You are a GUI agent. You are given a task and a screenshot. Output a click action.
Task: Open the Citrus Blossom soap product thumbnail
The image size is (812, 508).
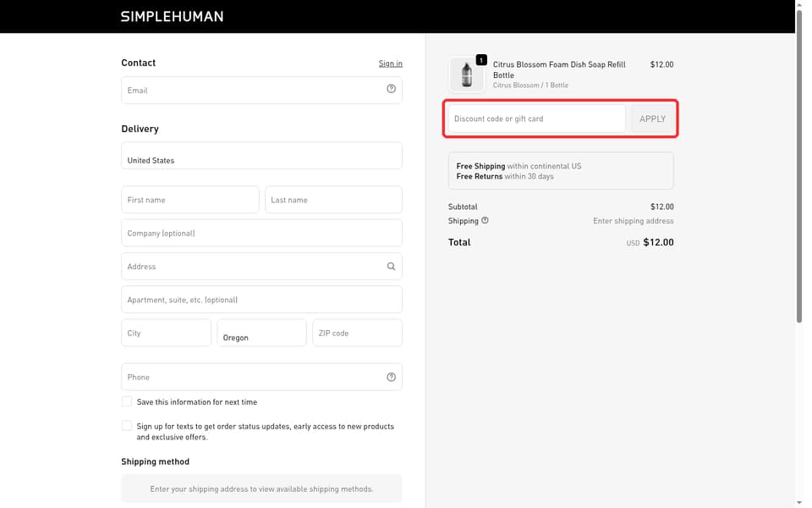[x=466, y=75]
